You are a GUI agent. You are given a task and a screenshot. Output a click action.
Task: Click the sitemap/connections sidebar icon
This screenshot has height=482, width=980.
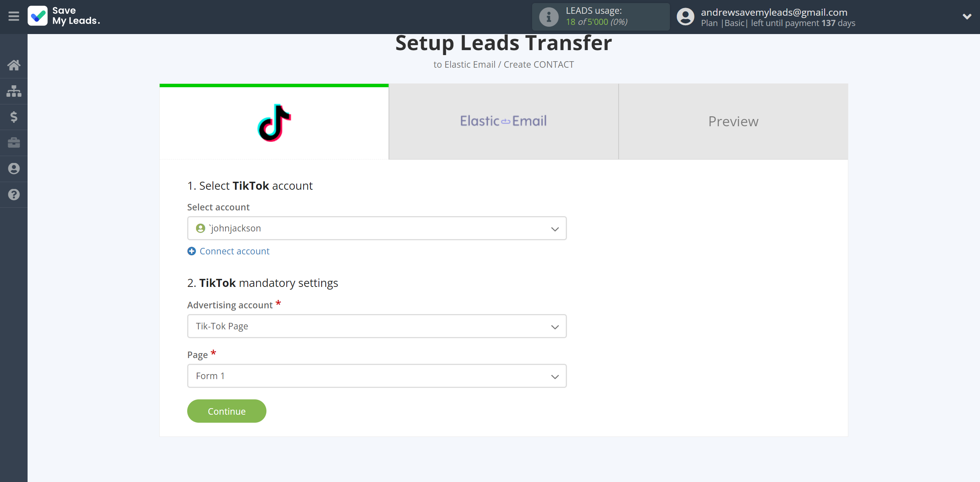pos(14,91)
